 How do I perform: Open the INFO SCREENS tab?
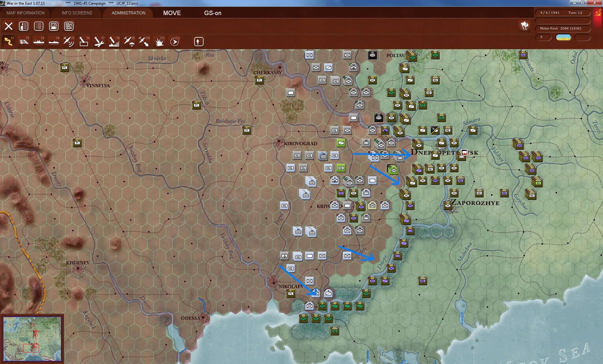(x=77, y=13)
